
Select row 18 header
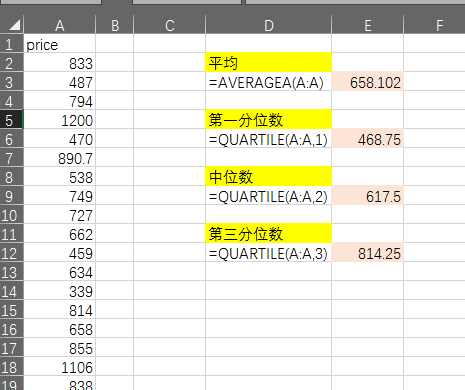click(x=12, y=366)
